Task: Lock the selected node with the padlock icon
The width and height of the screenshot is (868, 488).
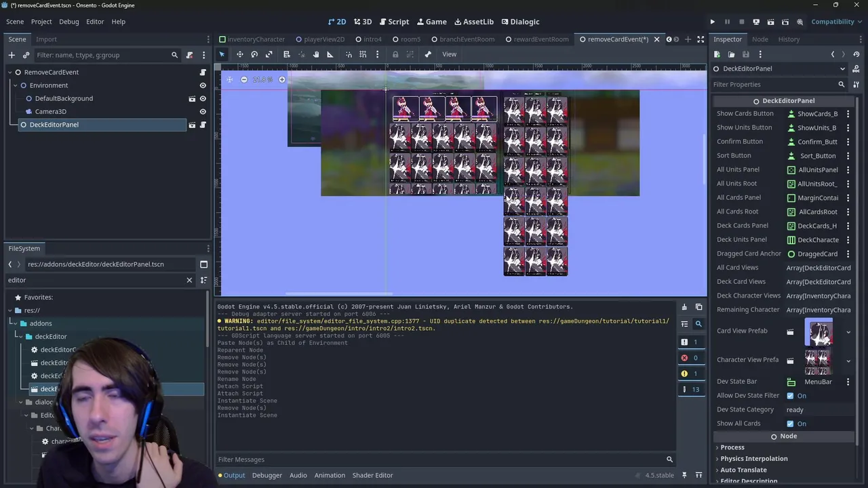Action: coord(395,54)
